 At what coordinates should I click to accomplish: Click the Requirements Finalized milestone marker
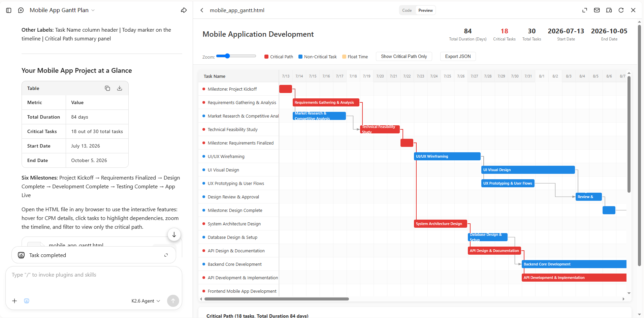[407, 143]
